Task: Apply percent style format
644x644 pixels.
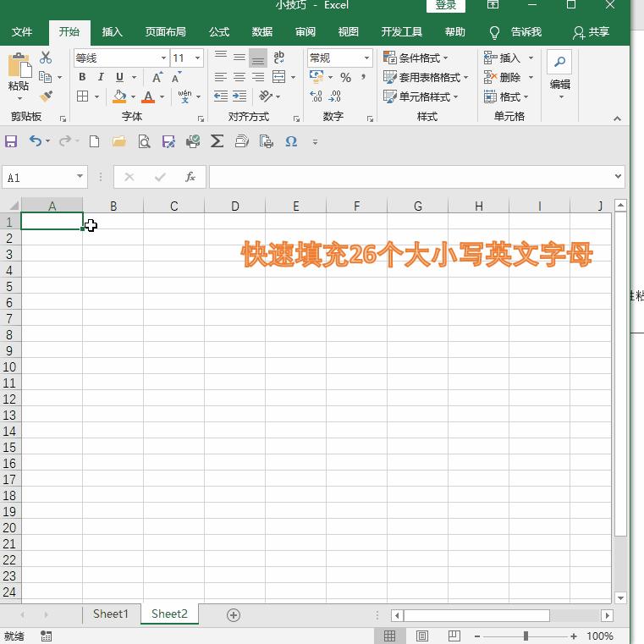Action: (346, 77)
